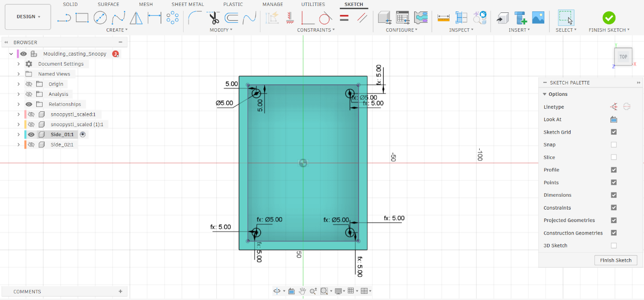Toggle the Profile checkbox
The height and width of the screenshot is (300, 644).
click(x=614, y=170)
